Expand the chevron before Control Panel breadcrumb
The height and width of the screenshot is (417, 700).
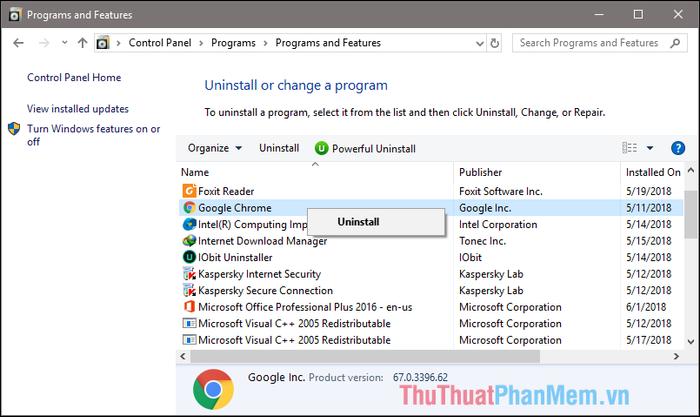[x=119, y=43]
